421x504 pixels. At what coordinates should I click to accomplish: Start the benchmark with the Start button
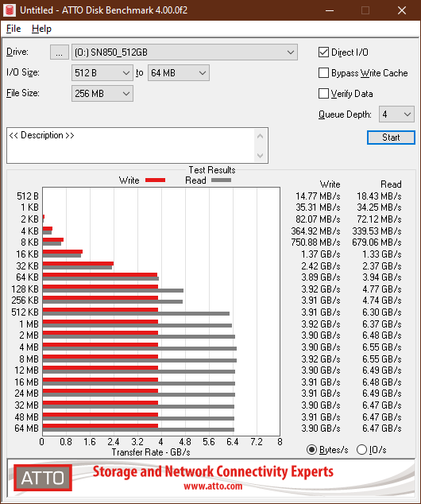pyautogui.click(x=391, y=138)
